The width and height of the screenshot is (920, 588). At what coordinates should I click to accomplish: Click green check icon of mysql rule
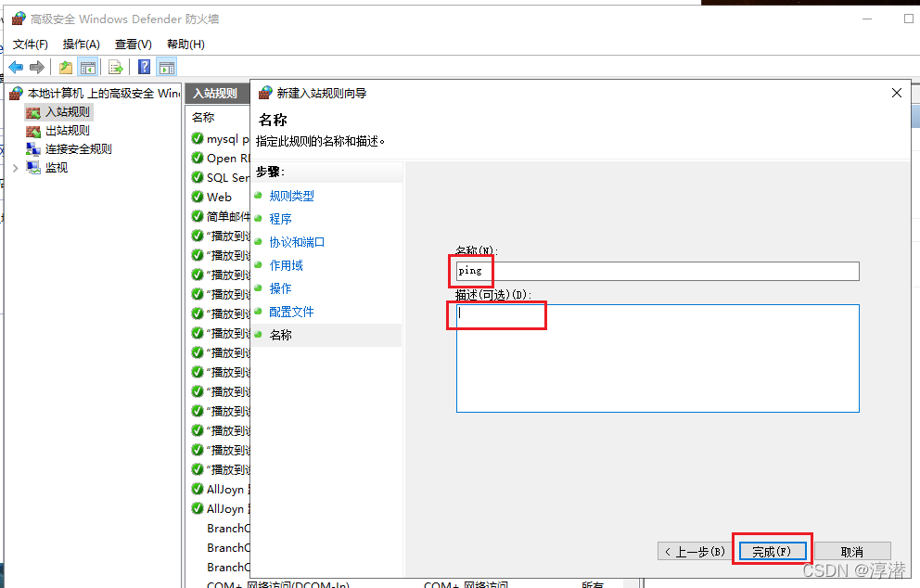point(198,138)
